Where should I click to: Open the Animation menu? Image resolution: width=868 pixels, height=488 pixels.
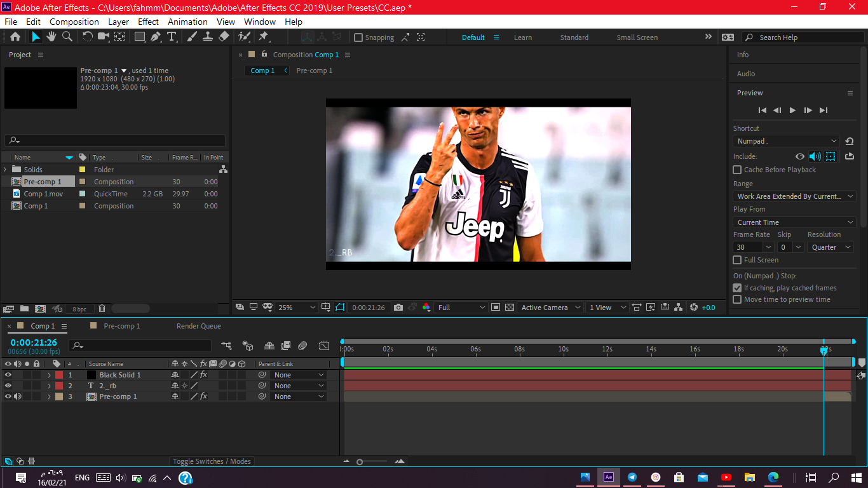[187, 22]
